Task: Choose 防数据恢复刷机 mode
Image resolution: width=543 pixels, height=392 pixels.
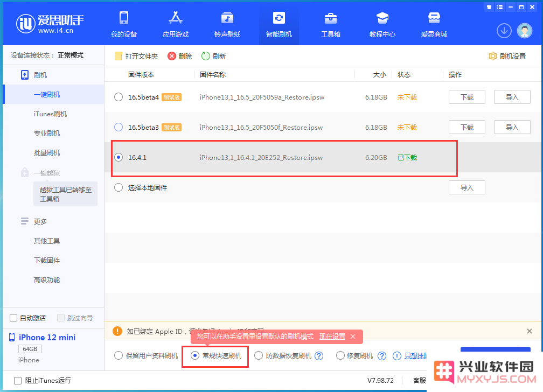Action: 259,355
